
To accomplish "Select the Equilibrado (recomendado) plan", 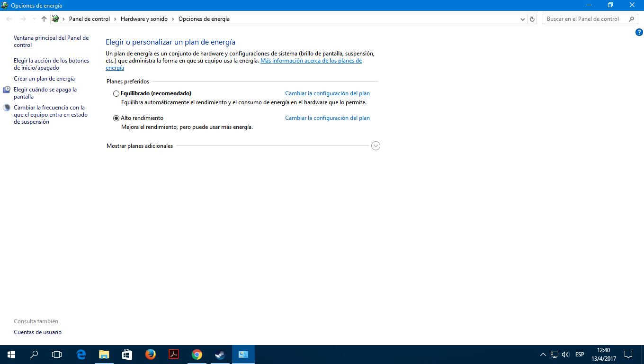I will click(x=116, y=94).
